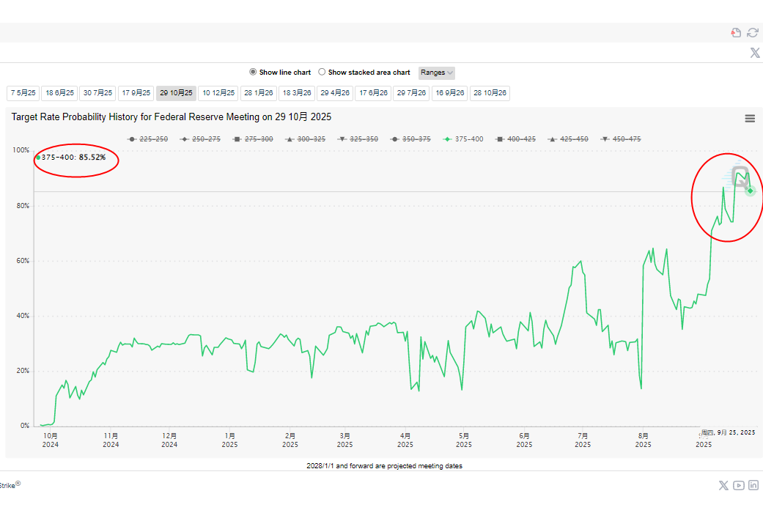
Task: Toggle the 275-300 legend series
Action: coord(253,139)
